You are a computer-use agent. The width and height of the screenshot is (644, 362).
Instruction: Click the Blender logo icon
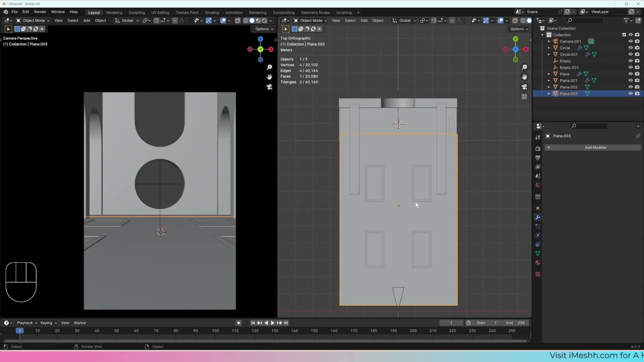pos(6,12)
